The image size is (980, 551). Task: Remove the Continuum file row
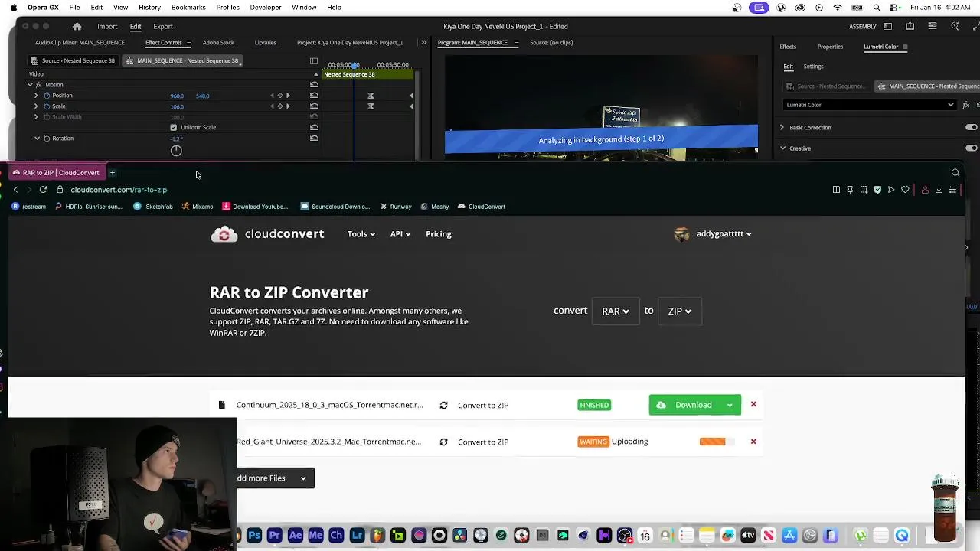click(753, 404)
